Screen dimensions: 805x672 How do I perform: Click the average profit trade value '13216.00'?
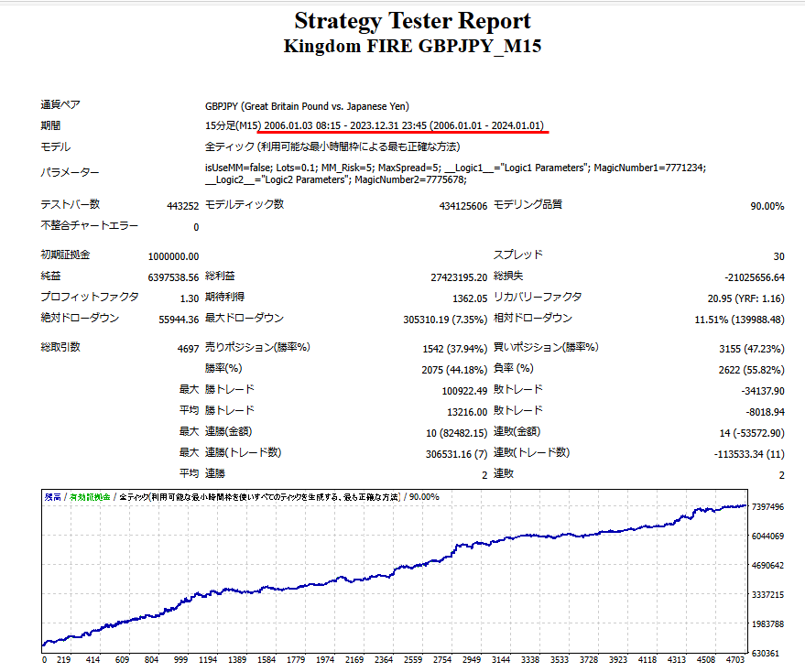tap(467, 412)
